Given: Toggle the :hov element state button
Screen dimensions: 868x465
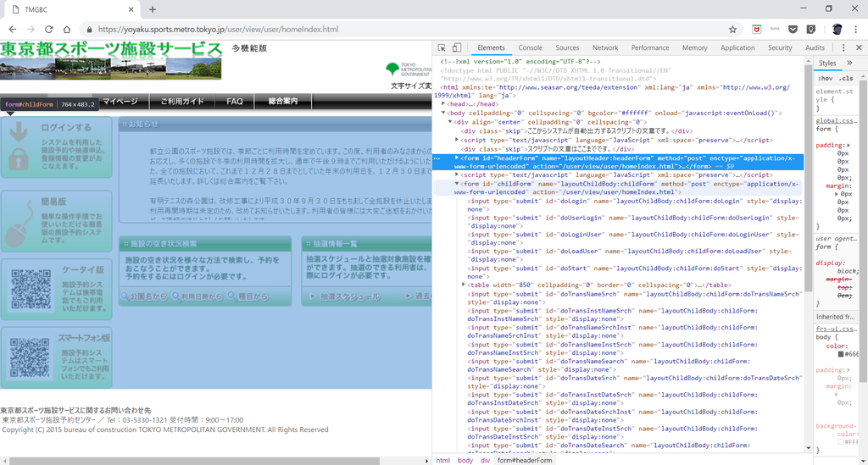Looking at the screenshot, I should [826, 79].
